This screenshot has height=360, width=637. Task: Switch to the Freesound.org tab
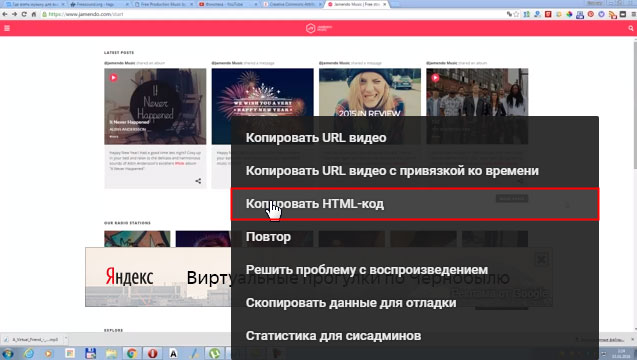(98, 4)
